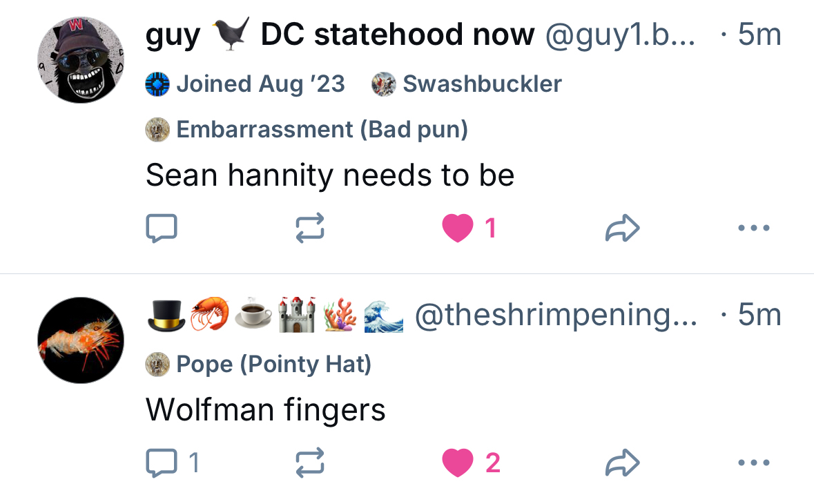Screen dimensions: 814x504
Task: Reply to the Sean hannity post
Action: tap(162, 228)
